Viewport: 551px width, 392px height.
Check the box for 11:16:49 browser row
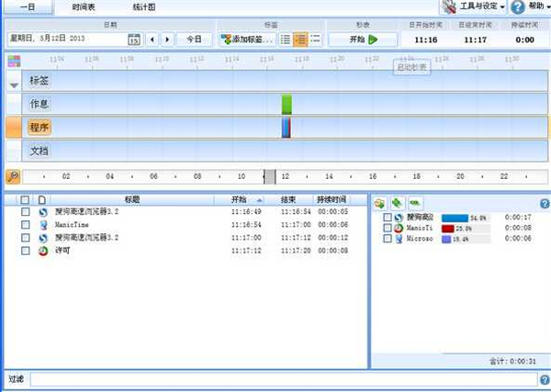point(26,211)
